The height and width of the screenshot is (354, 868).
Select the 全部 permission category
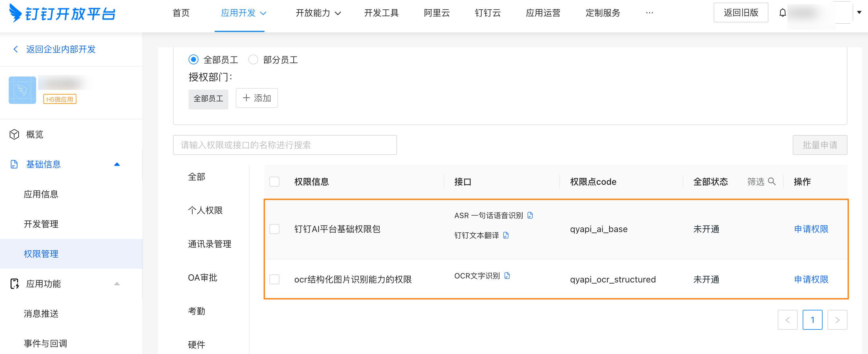pyautogui.click(x=196, y=176)
